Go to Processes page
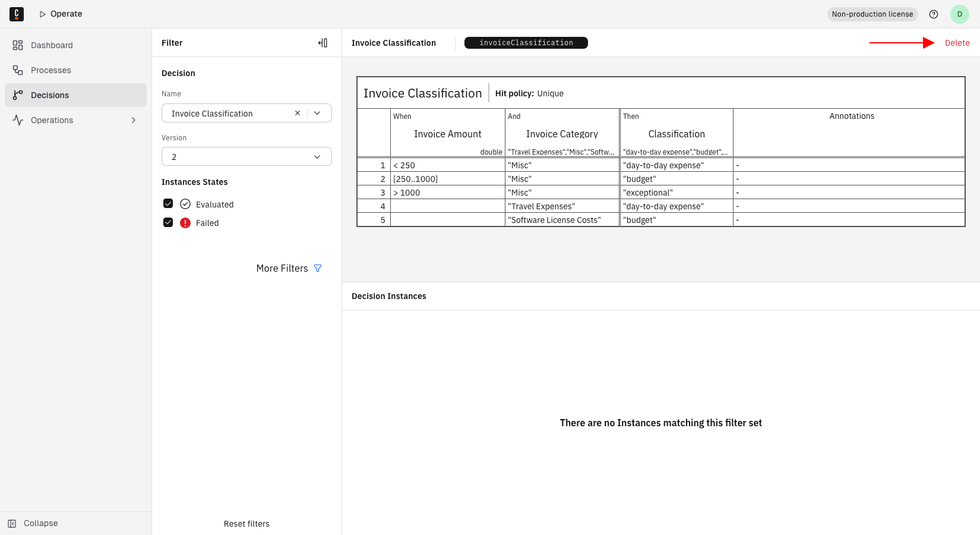 click(x=75, y=70)
